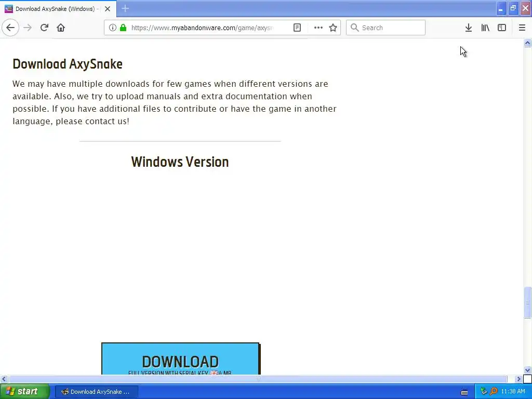Click the Windows Version heading
Viewport: 532px width, 399px height.
(180, 162)
